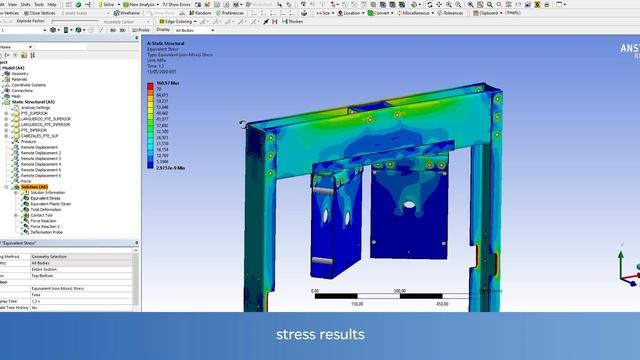Click the Tolerances button

[450, 13]
